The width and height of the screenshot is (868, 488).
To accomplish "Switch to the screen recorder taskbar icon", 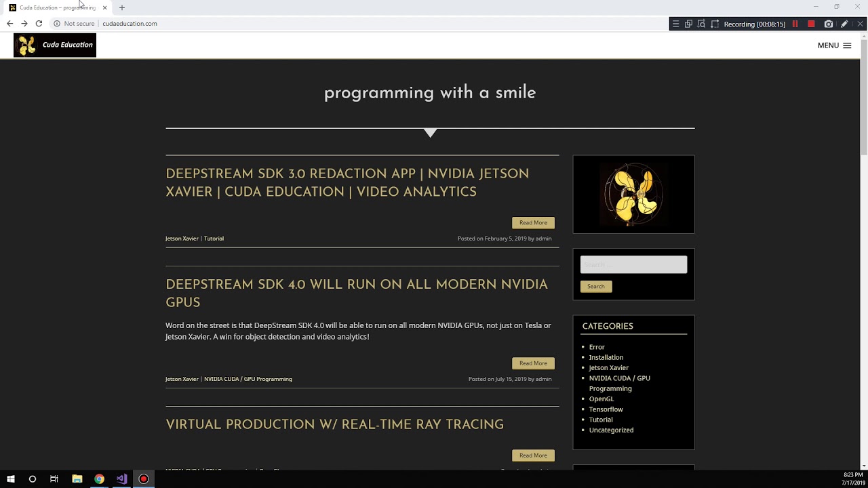I will 144,479.
